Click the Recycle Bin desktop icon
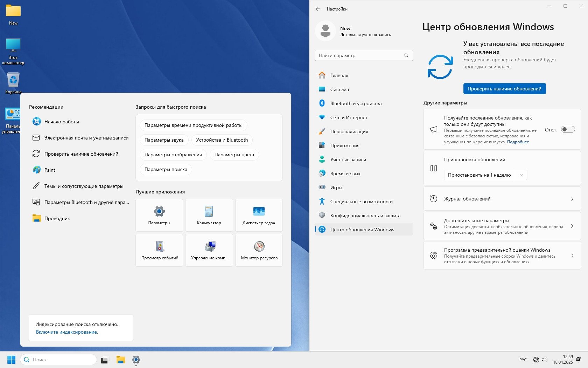The width and height of the screenshot is (588, 368). tap(13, 83)
